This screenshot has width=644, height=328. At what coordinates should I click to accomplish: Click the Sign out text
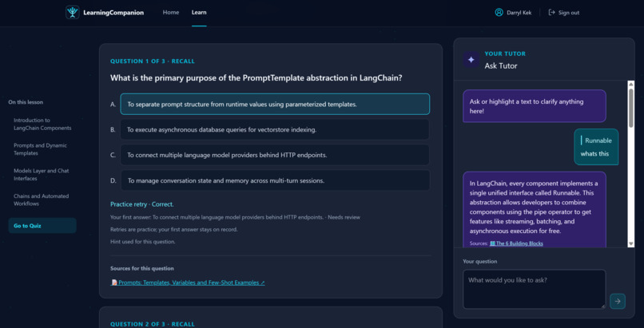[569, 13]
